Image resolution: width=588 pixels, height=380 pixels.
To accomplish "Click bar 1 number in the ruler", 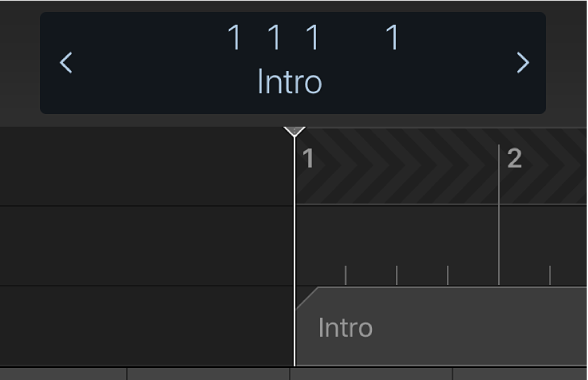I will click(308, 159).
